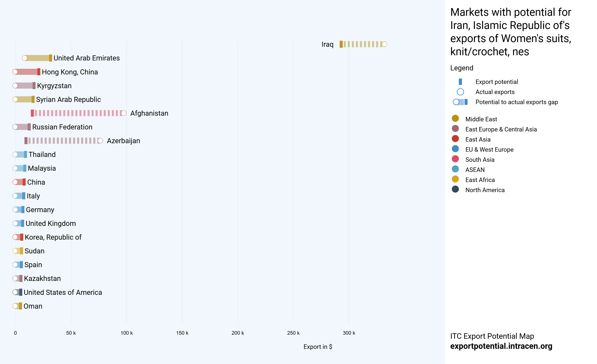Click the United Arab Emirates export potential marker
Screen dimensions: 597x364
pos(50,58)
